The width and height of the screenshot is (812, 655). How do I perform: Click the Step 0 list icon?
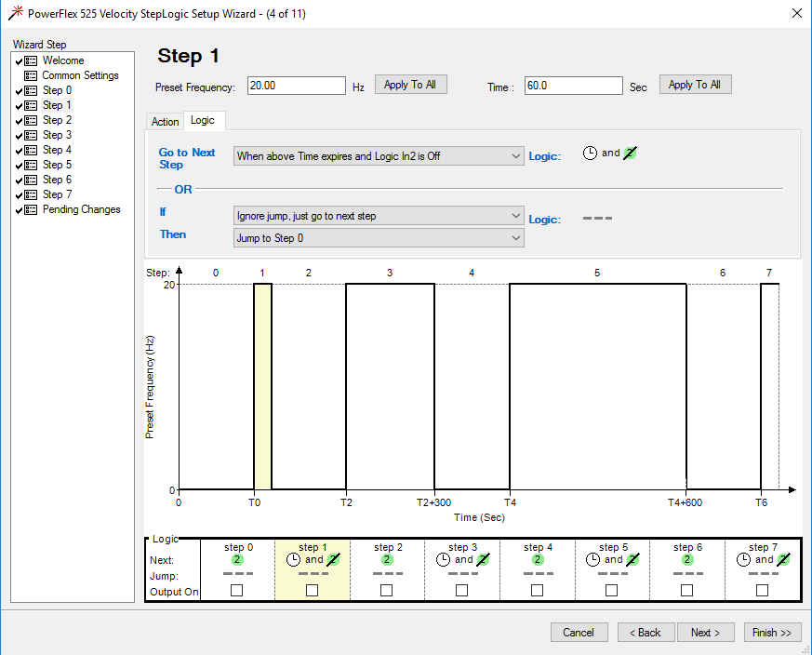pyautogui.click(x=31, y=90)
